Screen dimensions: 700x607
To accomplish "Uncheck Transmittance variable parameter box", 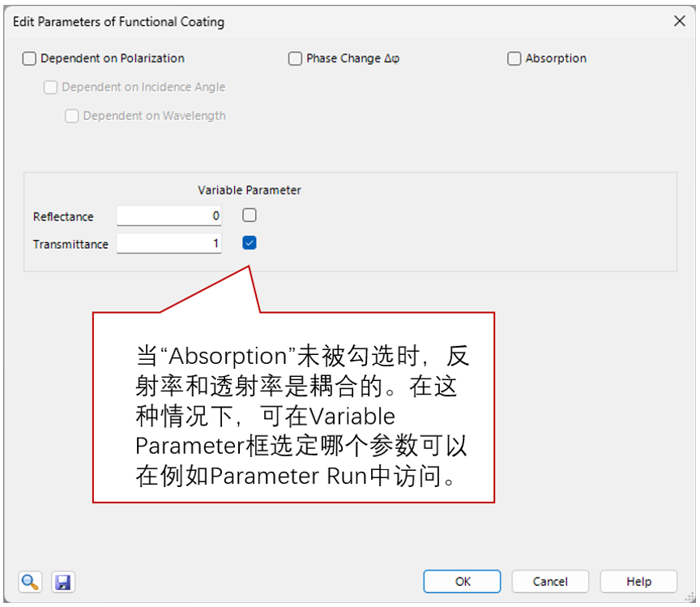I will pyautogui.click(x=249, y=243).
